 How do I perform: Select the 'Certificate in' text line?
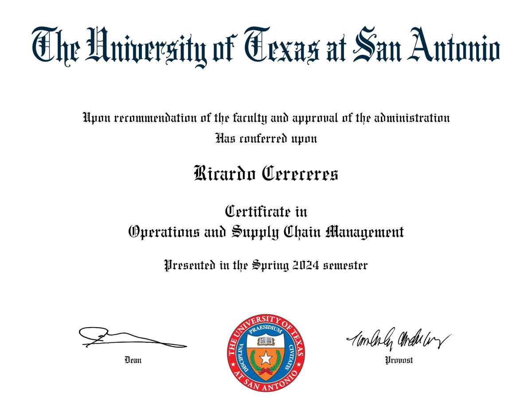(x=266, y=211)
